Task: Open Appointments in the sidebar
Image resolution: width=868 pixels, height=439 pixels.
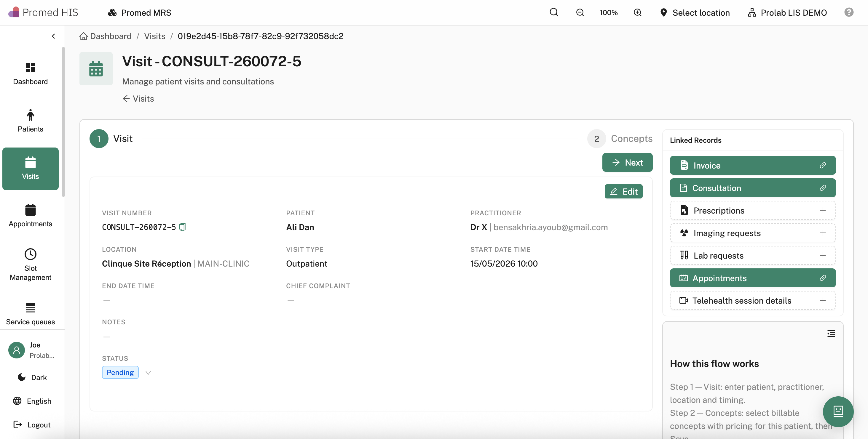Action: tap(30, 216)
